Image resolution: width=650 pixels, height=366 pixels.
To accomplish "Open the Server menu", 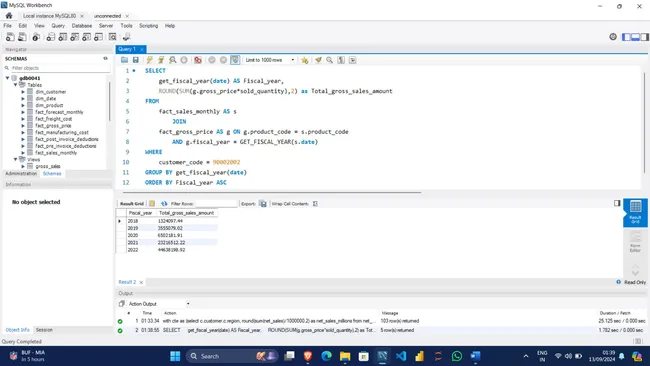I will (x=106, y=26).
